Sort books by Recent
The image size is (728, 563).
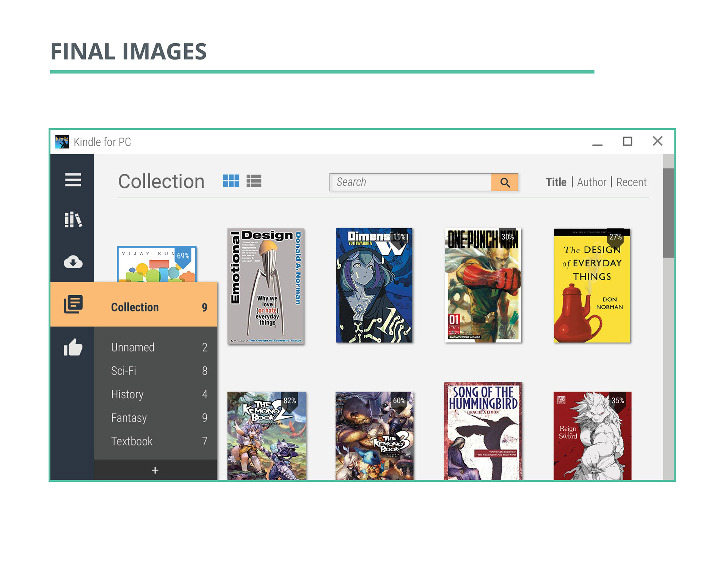pyautogui.click(x=631, y=182)
